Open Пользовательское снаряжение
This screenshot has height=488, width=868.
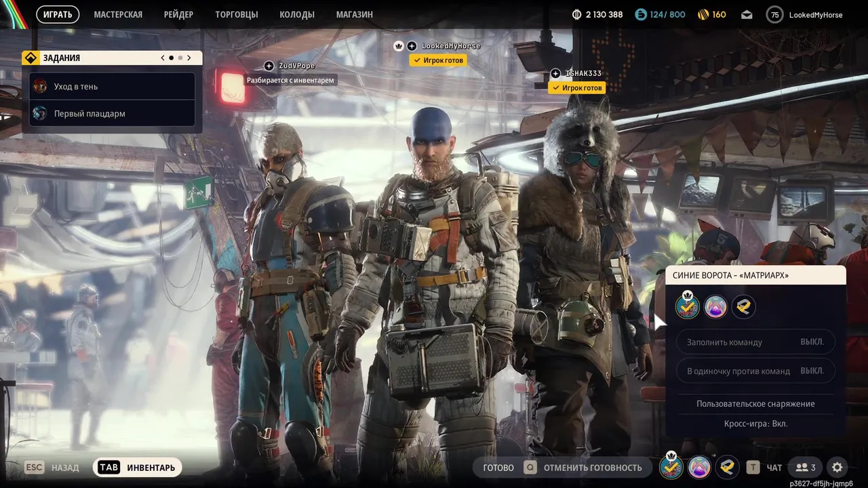755,403
